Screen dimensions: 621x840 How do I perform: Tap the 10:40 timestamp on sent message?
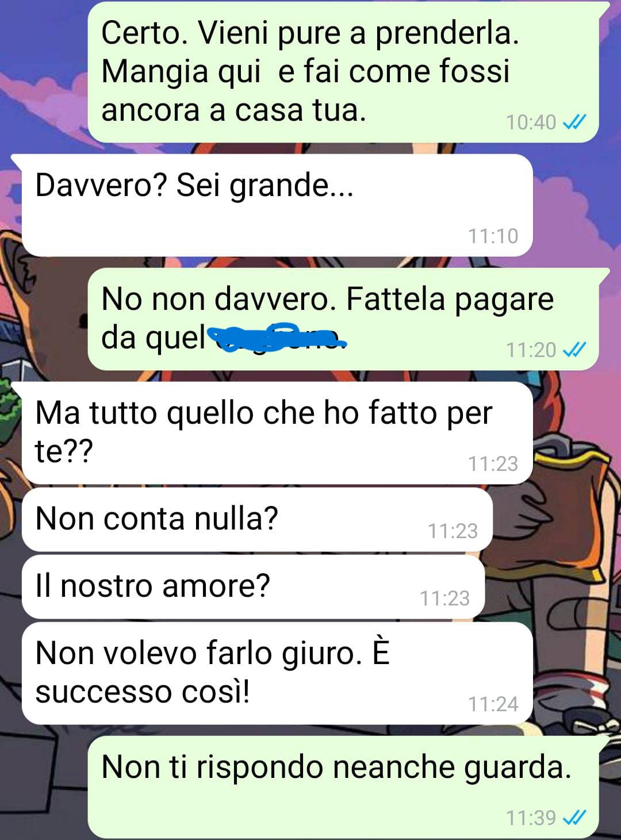point(531,122)
